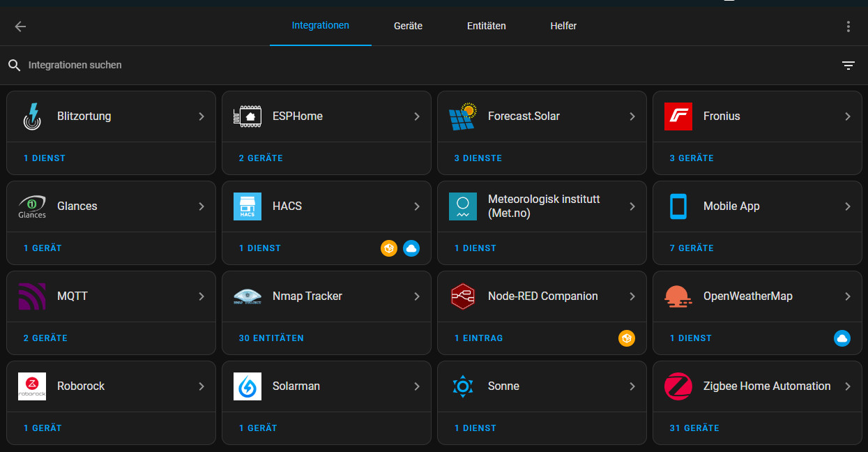Open Mobile App via its chevron
The width and height of the screenshot is (868, 452).
pyautogui.click(x=848, y=206)
